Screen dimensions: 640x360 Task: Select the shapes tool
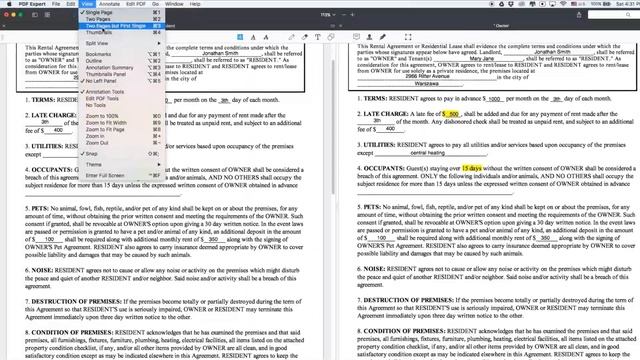[331, 37]
